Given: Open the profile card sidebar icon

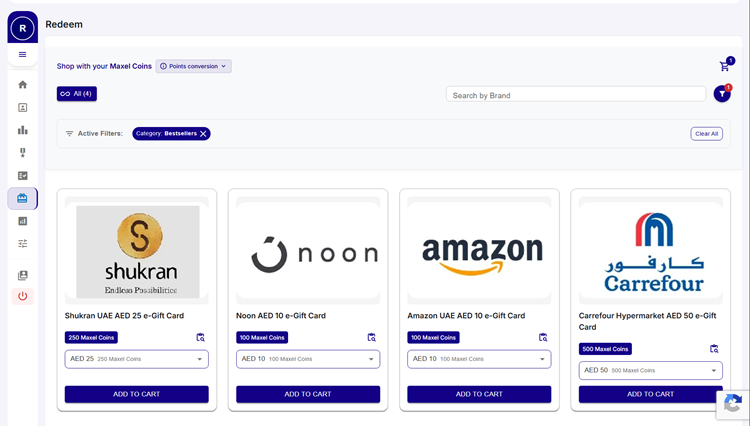Looking at the screenshot, I should (22, 108).
